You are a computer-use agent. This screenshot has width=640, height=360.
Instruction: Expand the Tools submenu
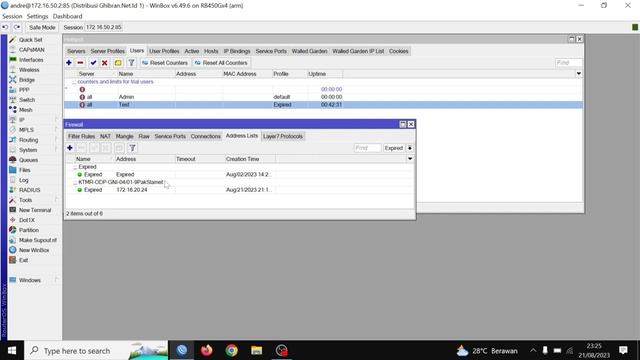25,200
